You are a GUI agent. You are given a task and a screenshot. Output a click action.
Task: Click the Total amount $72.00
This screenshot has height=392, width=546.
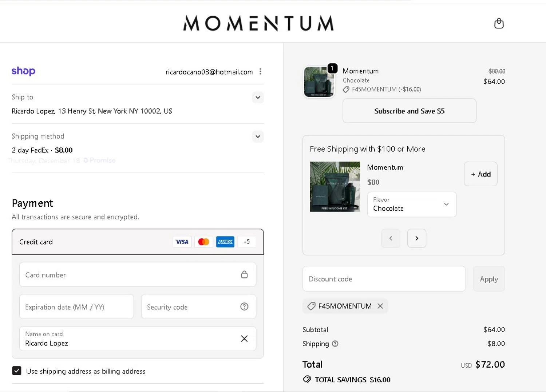(x=490, y=364)
